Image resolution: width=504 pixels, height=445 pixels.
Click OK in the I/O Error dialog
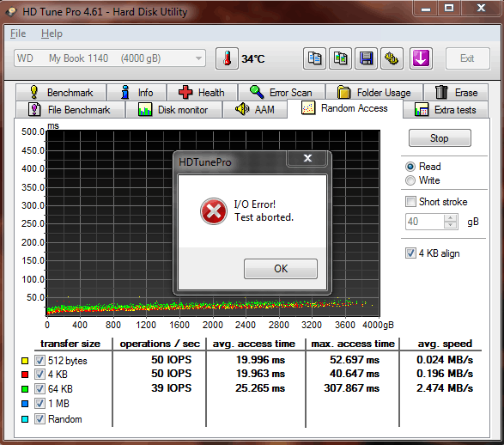click(x=281, y=269)
